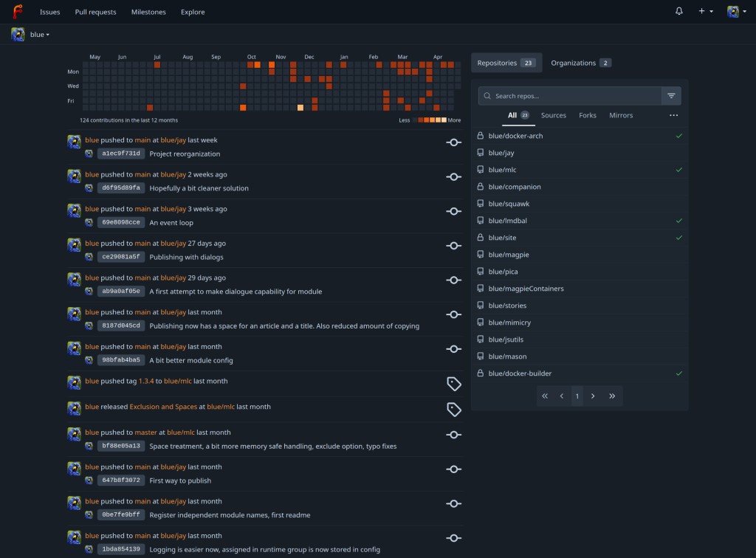Screen dimensions: 756x558
Task: Click the Forgejo logo in the navbar
Action: click(x=19, y=12)
